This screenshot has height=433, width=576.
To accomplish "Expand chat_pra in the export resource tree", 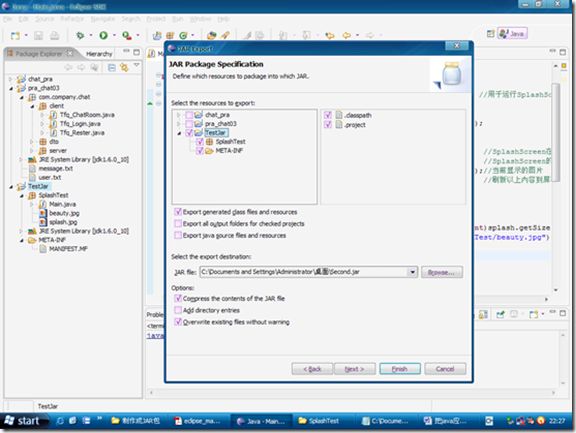I will point(179,115).
